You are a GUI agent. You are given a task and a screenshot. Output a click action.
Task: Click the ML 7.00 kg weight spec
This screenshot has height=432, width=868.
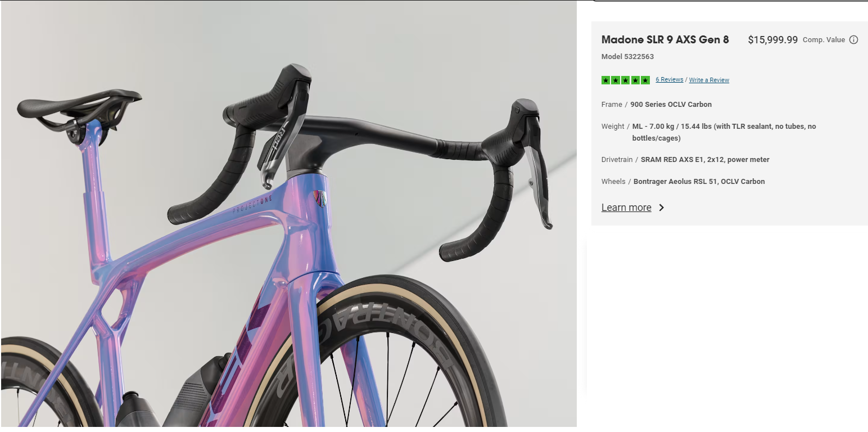[724, 132]
